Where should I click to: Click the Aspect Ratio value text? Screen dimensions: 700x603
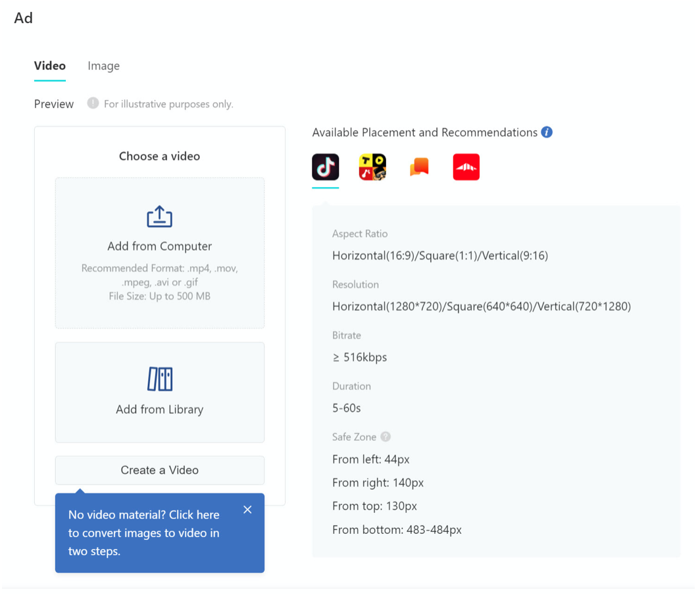pos(439,255)
